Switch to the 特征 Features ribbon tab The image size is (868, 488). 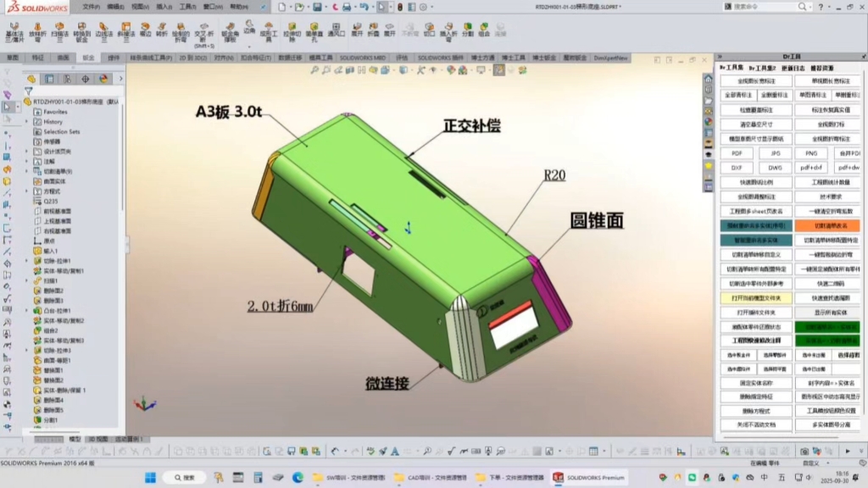pyautogui.click(x=37, y=58)
